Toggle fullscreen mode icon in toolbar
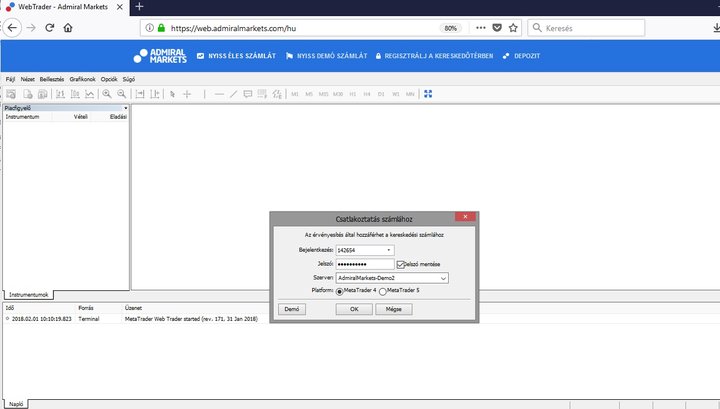Viewport: 720px width, 409px height. click(428, 94)
